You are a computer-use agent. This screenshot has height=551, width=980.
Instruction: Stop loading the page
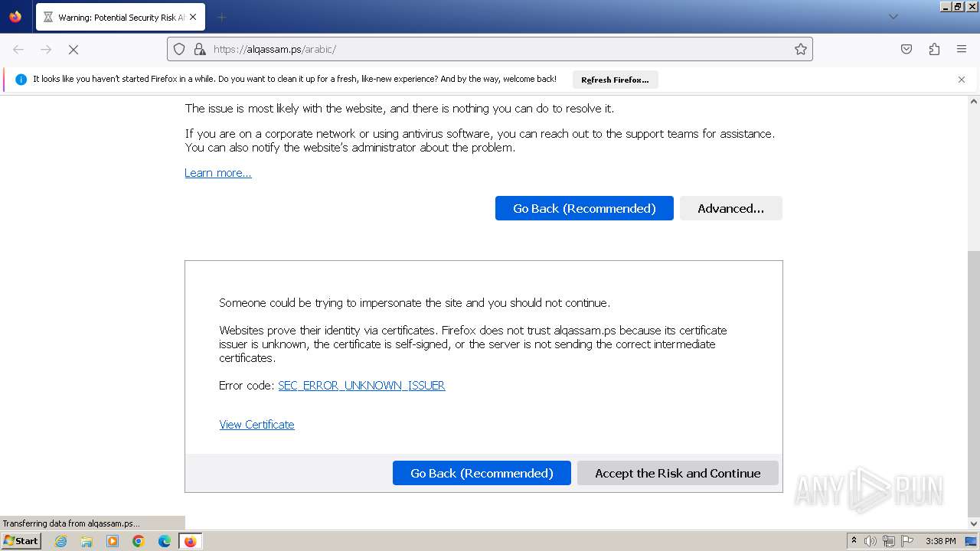73,49
